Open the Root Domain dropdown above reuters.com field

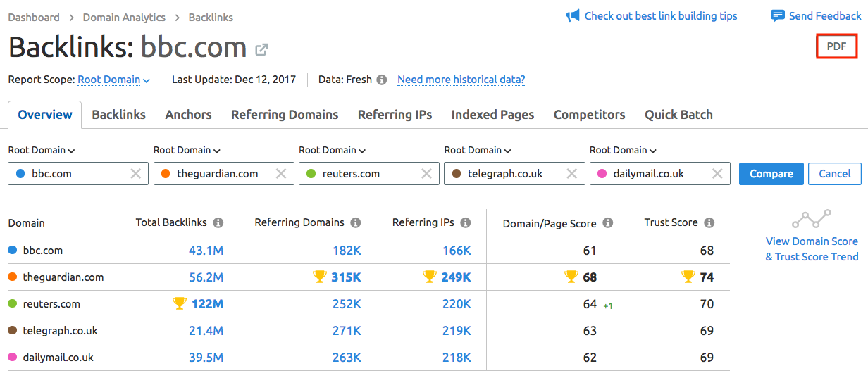coord(333,150)
